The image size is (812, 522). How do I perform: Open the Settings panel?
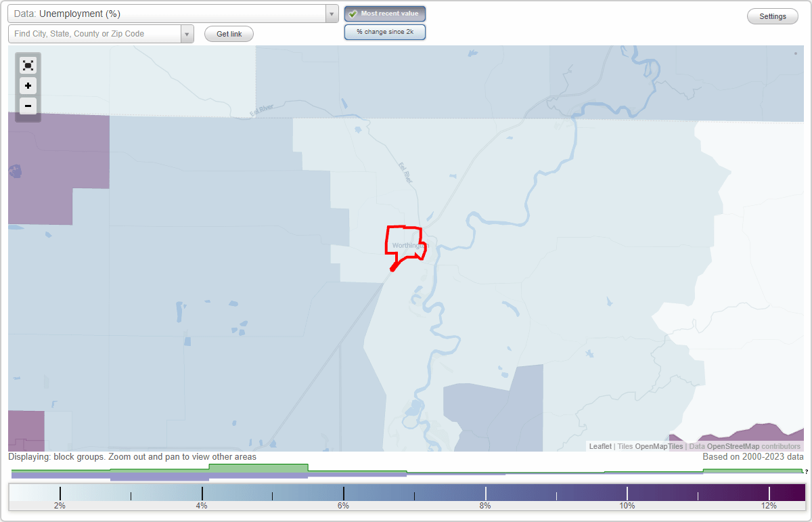pos(772,16)
